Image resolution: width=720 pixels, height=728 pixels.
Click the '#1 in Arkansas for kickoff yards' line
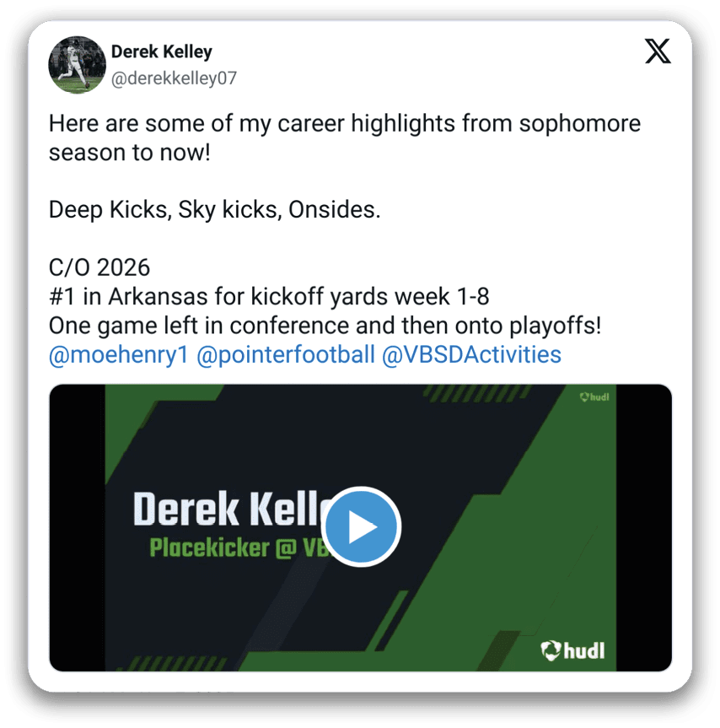[x=269, y=297]
